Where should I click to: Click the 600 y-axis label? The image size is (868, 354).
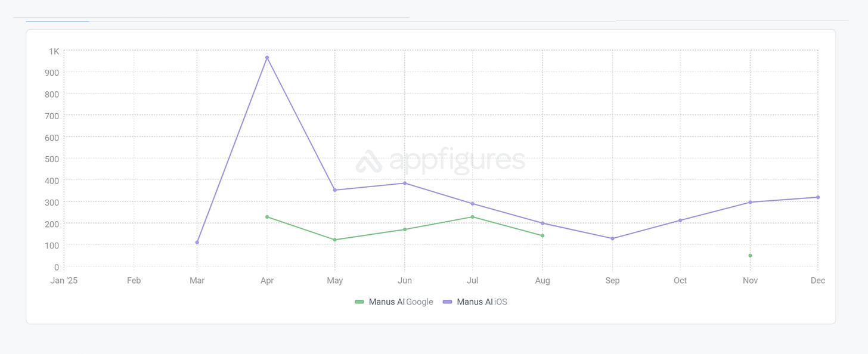52,138
